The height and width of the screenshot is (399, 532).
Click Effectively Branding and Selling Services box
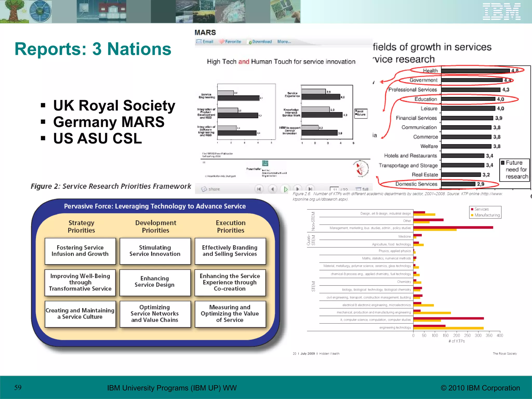click(230, 251)
